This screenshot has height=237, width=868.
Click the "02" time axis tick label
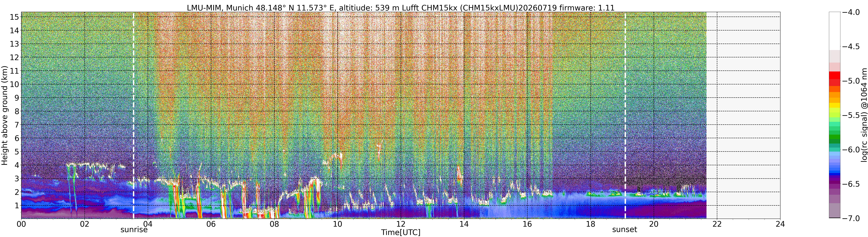pyautogui.click(x=85, y=224)
